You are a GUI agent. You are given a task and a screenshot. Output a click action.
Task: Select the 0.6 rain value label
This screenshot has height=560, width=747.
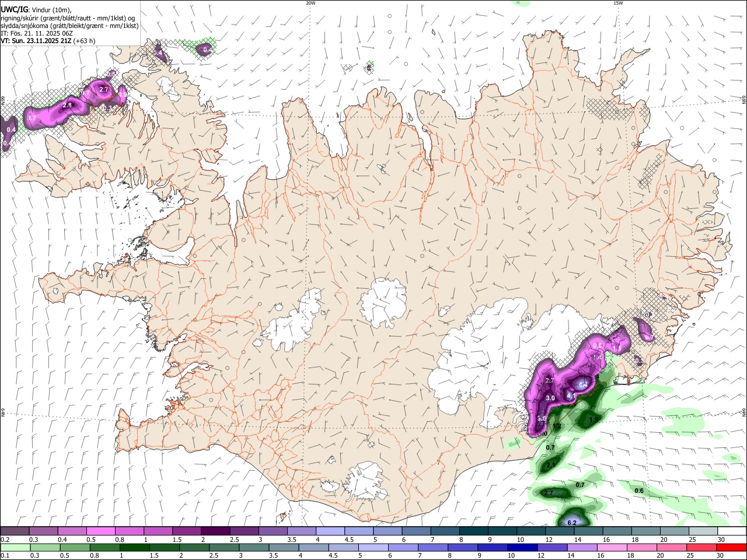[x=639, y=491]
